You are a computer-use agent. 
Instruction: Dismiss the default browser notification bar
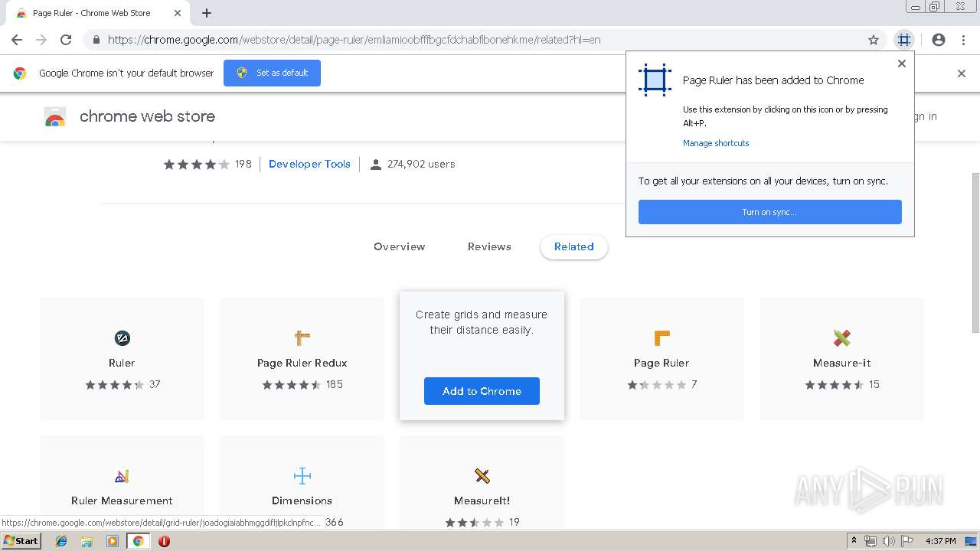(x=962, y=73)
